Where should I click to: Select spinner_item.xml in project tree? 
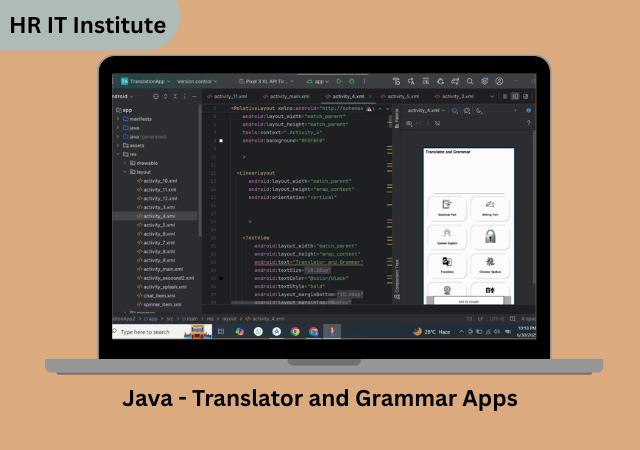coord(159,305)
